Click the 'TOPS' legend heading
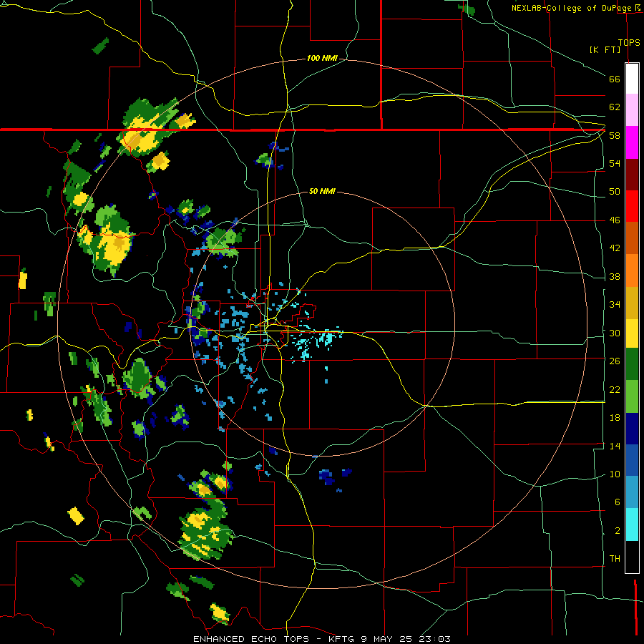 (629, 42)
